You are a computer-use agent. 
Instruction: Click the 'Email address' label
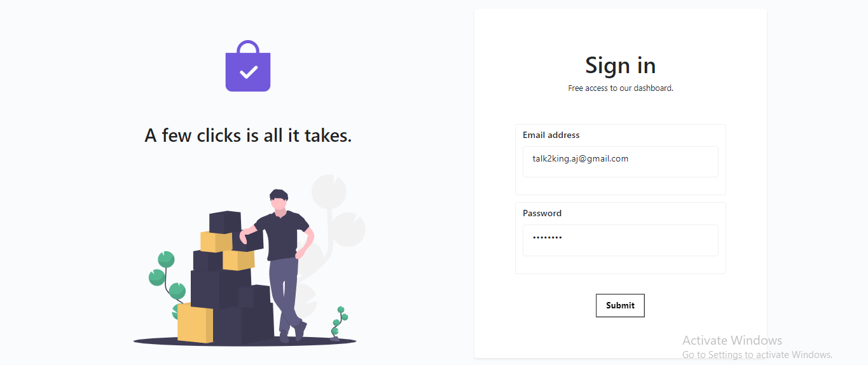tap(551, 135)
